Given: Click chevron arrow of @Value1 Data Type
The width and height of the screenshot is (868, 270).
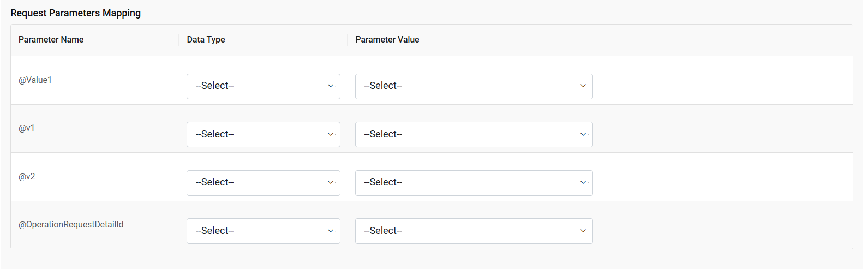Looking at the screenshot, I should [331, 86].
